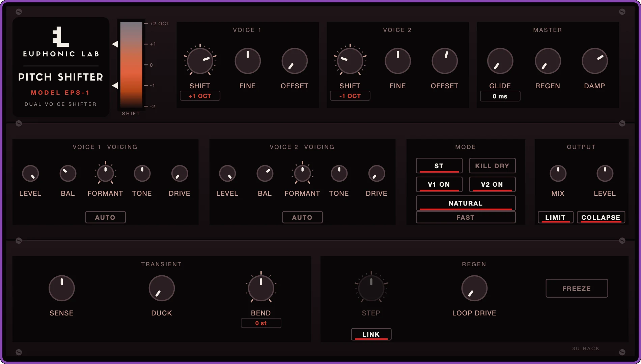The height and width of the screenshot is (364, 641).
Task: Toggle the LINK button under STEP
Action: (x=371, y=334)
